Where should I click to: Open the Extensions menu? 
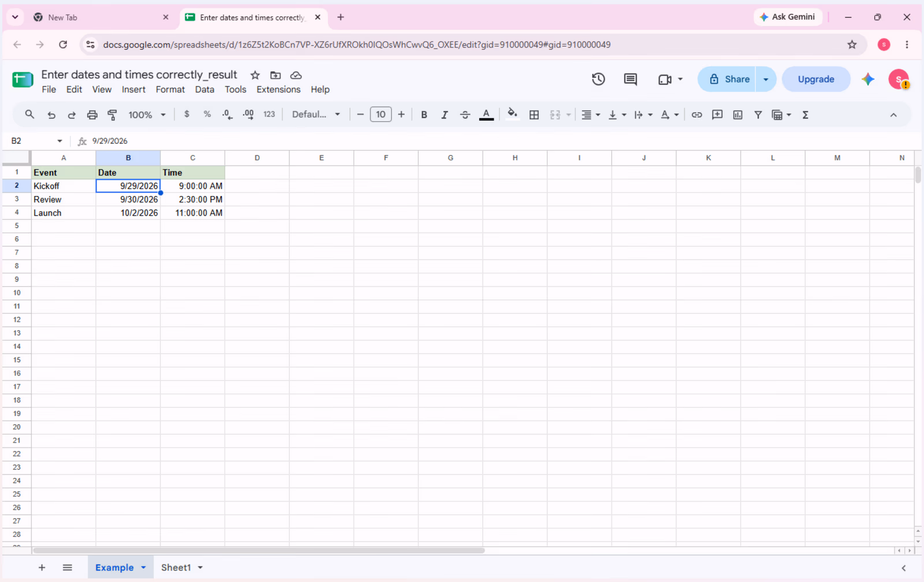coord(278,90)
